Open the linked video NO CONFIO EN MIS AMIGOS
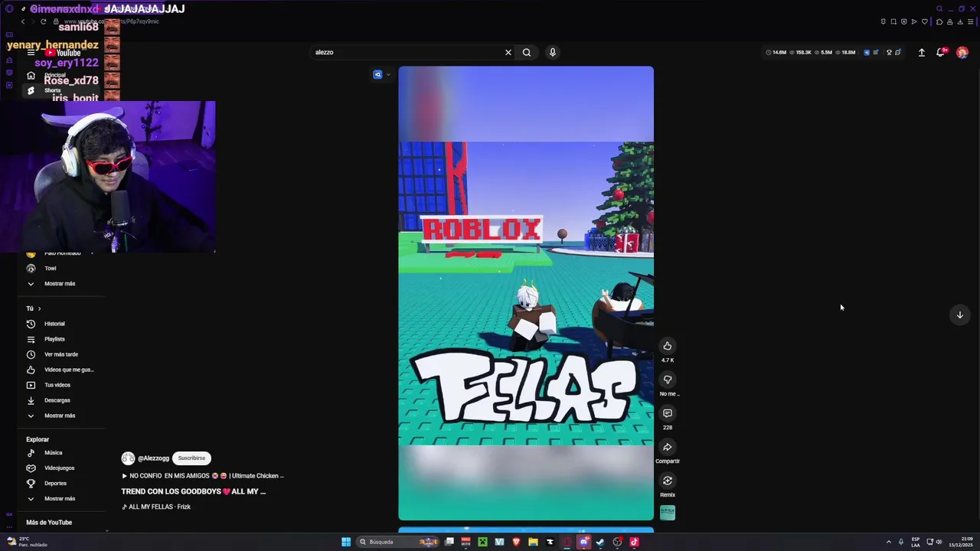The image size is (980, 551). (x=202, y=476)
